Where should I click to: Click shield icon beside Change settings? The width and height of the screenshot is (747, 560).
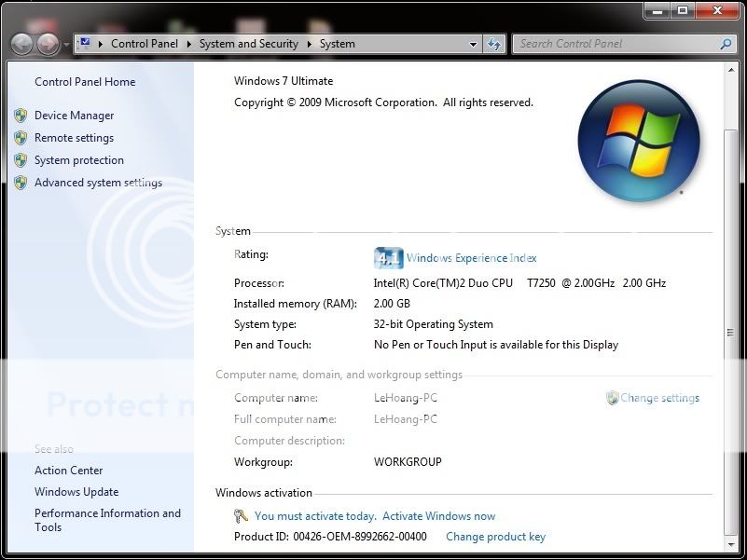[612, 398]
